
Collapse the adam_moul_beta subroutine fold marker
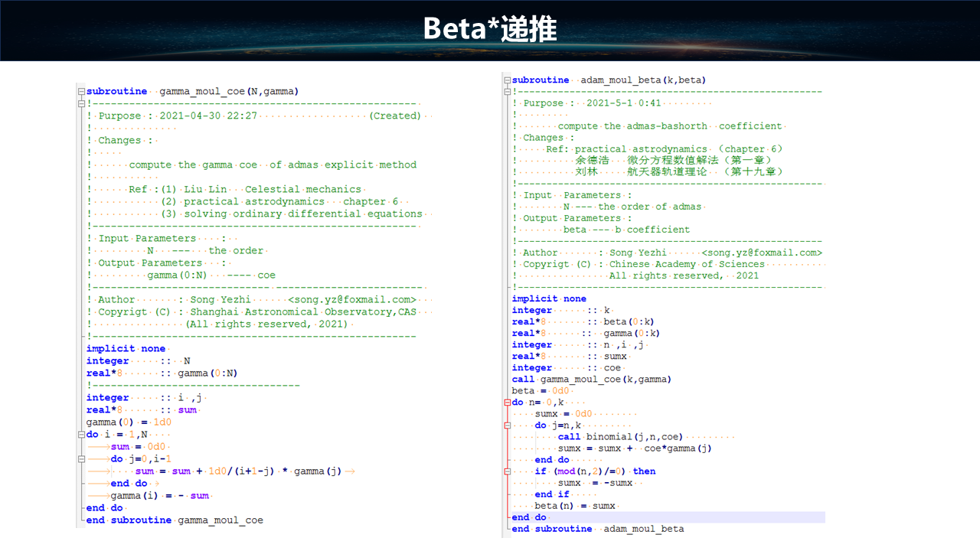tap(507, 80)
